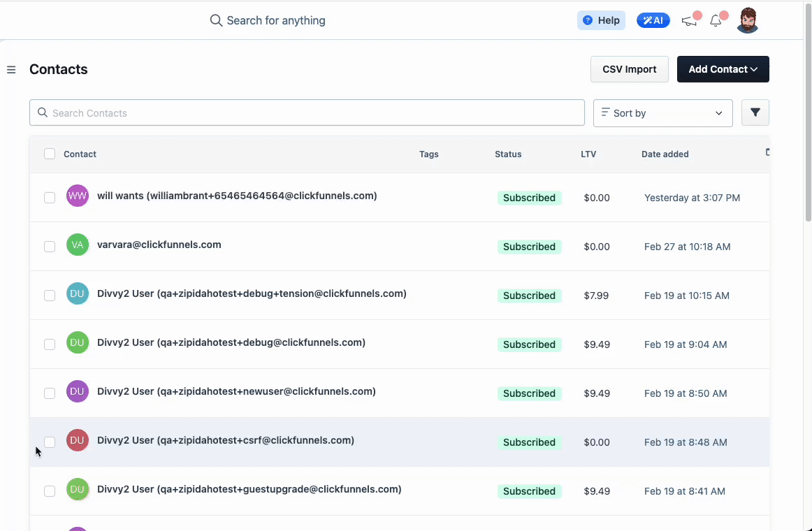Tick the select-all contacts checkbox

coord(49,154)
